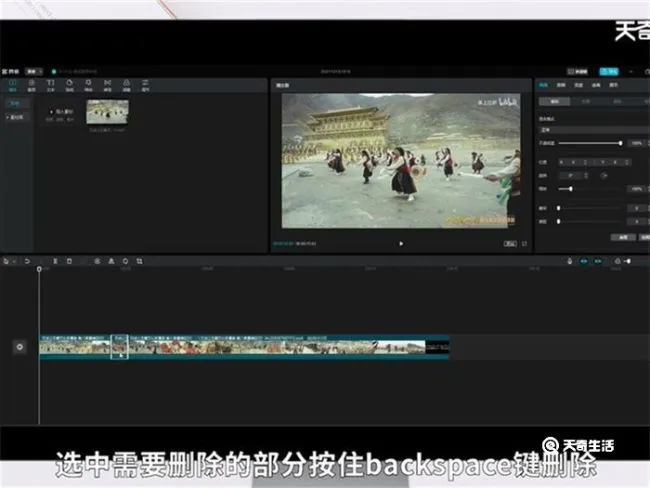Image resolution: width=650 pixels, height=488 pixels.
Task: Open the blend mode dropdown
Action: pyautogui.click(x=594, y=130)
